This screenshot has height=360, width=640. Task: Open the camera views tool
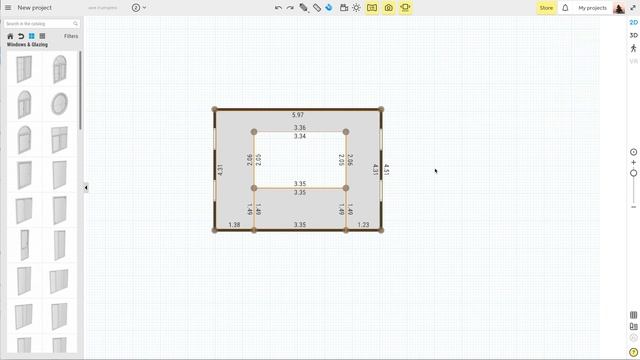point(344,8)
